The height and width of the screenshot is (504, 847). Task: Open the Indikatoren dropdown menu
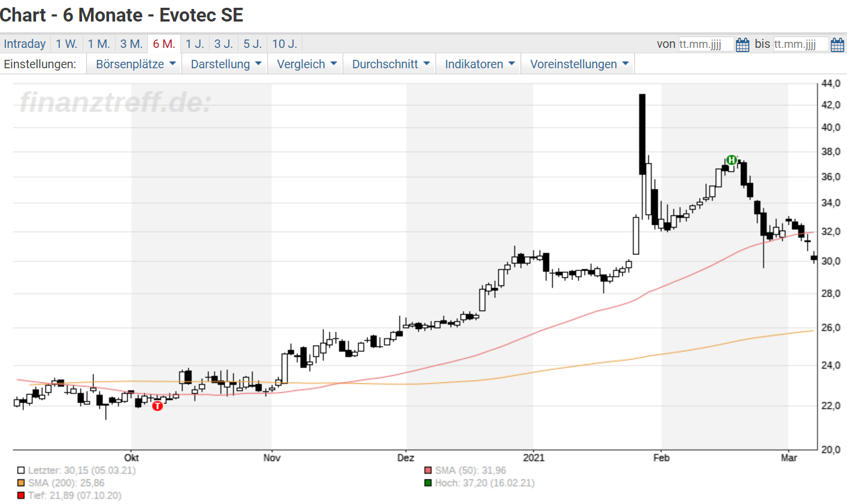point(479,64)
